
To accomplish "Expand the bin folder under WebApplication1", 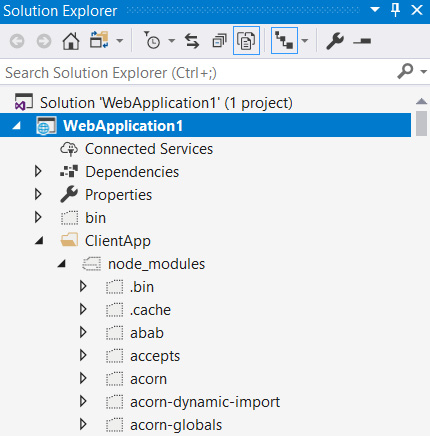I will point(38,217).
